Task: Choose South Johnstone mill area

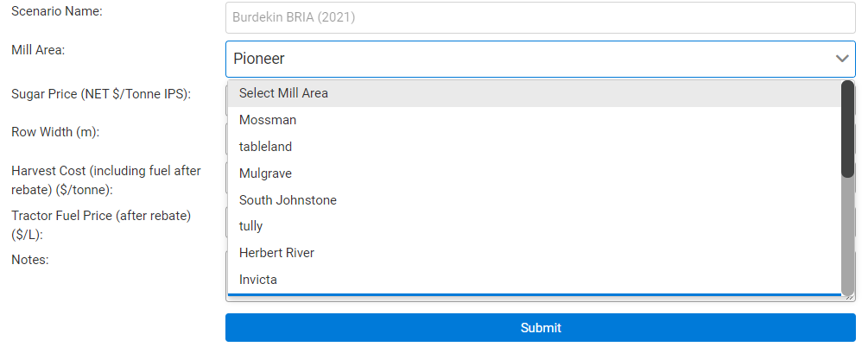Action: pos(288,200)
